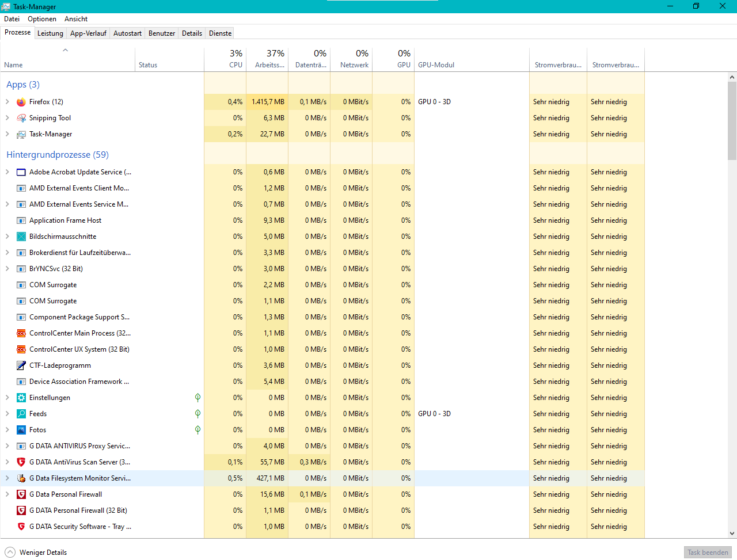Switch to the Benutzer tab

pos(162,33)
